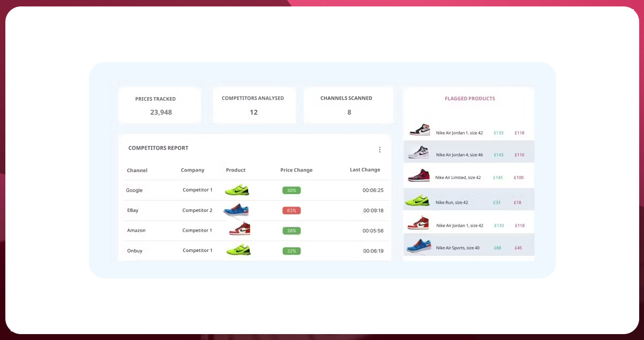Click the EBay channel cell

[x=133, y=210]
